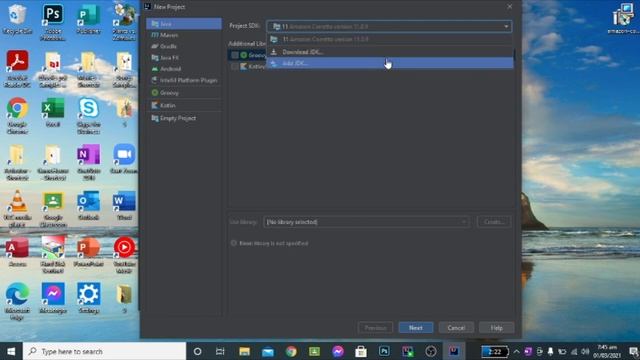Screen dimensions: 640x360
Task: Click the Next button
Action: (x=416, y=328)
